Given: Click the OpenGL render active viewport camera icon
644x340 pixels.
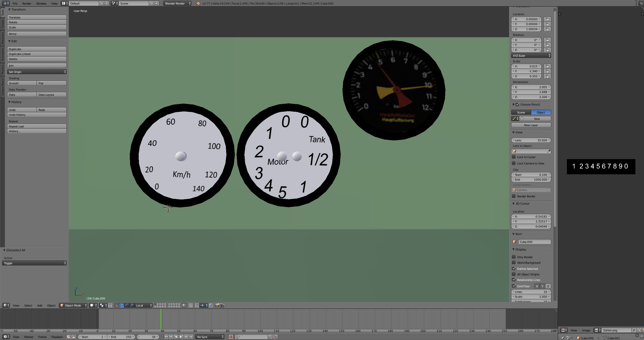Looking at the screenshot, I should coord(217,305).
